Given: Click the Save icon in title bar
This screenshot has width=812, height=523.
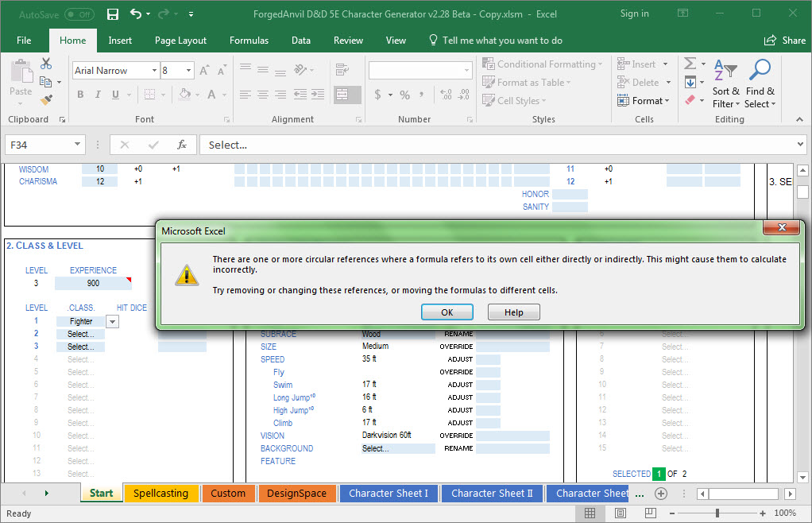Looking at the screenshot, I should 112,14.
